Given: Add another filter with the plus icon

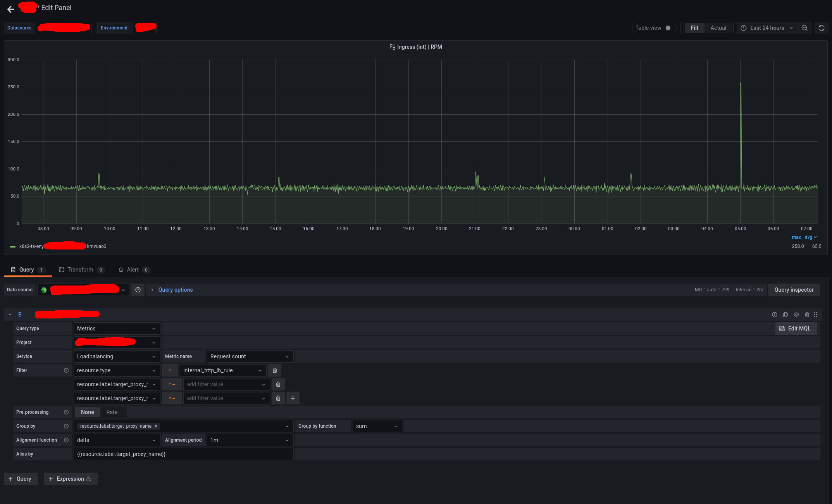Looking at the screenshot, I should click(x=293, y=398).
